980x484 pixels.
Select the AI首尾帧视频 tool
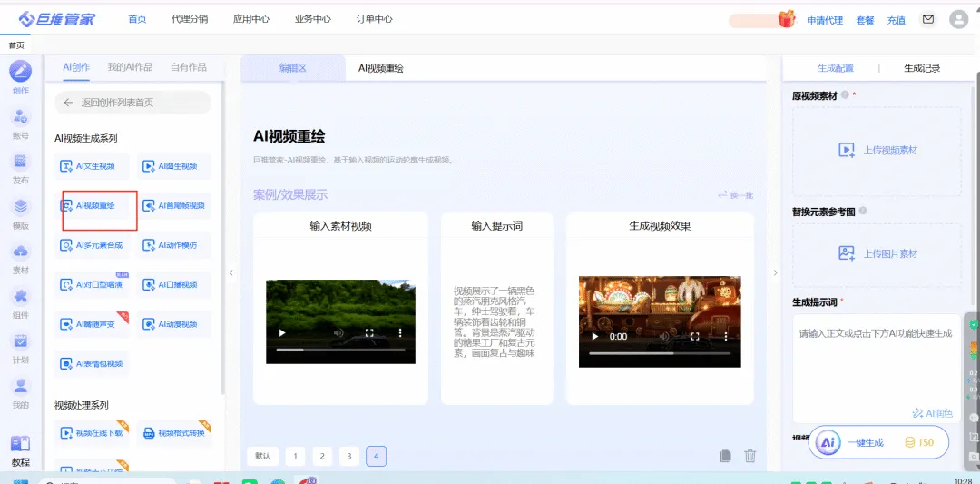(x=173, y=205)
